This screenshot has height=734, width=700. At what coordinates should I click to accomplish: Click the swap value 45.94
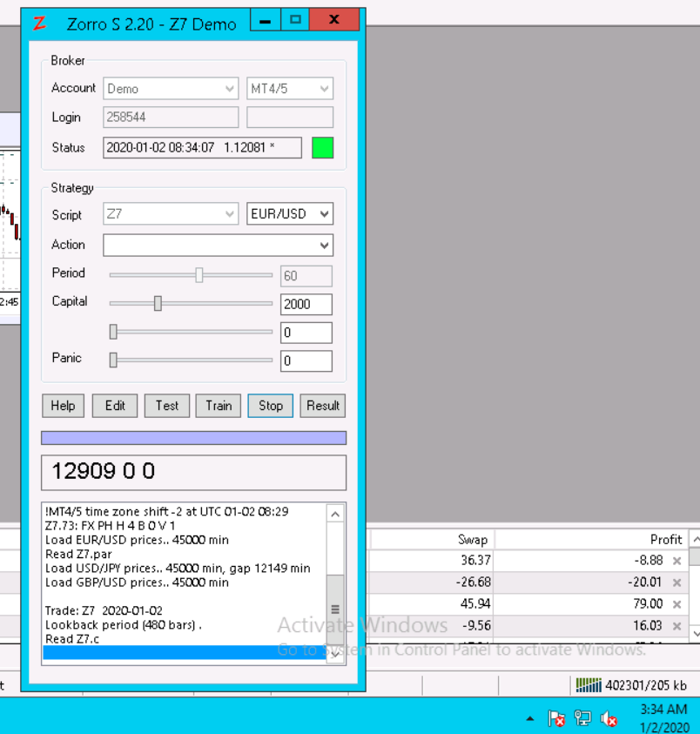coord(475,604)
